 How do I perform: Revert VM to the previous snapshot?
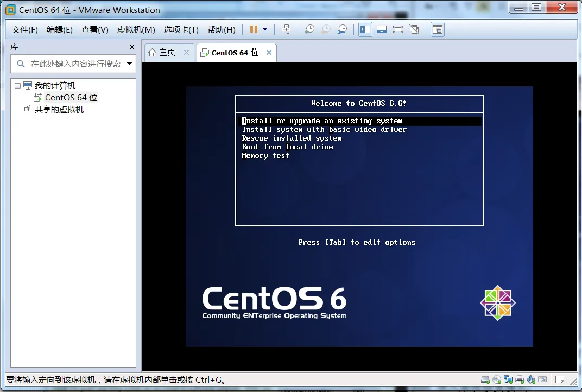click(326, 29)
